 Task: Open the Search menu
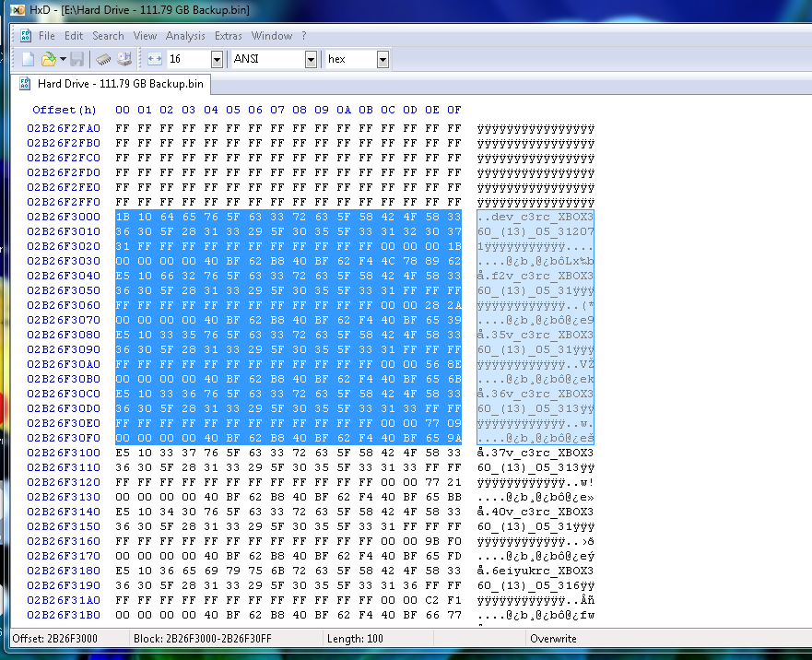click(x=108, y=36)
